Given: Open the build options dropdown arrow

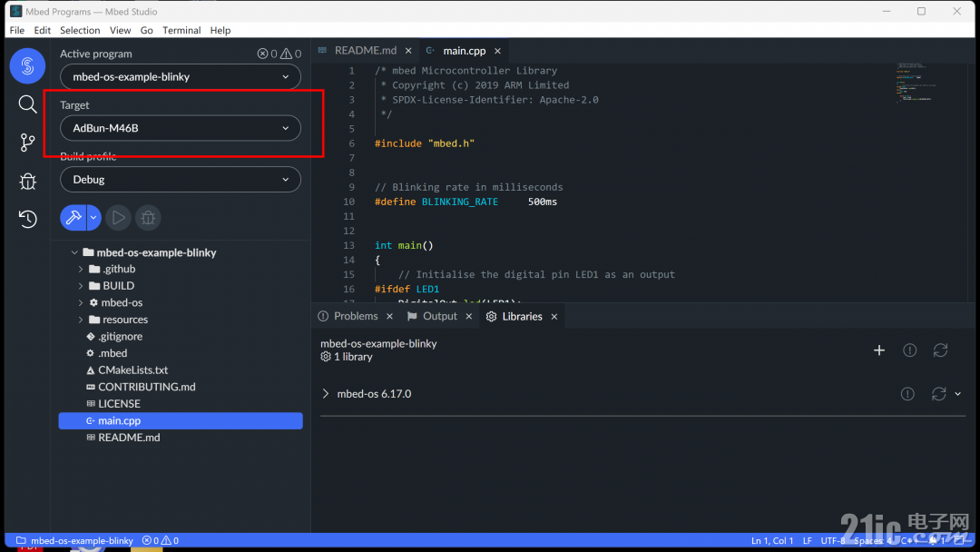Looking at the screenshot, I should point(93,218).
